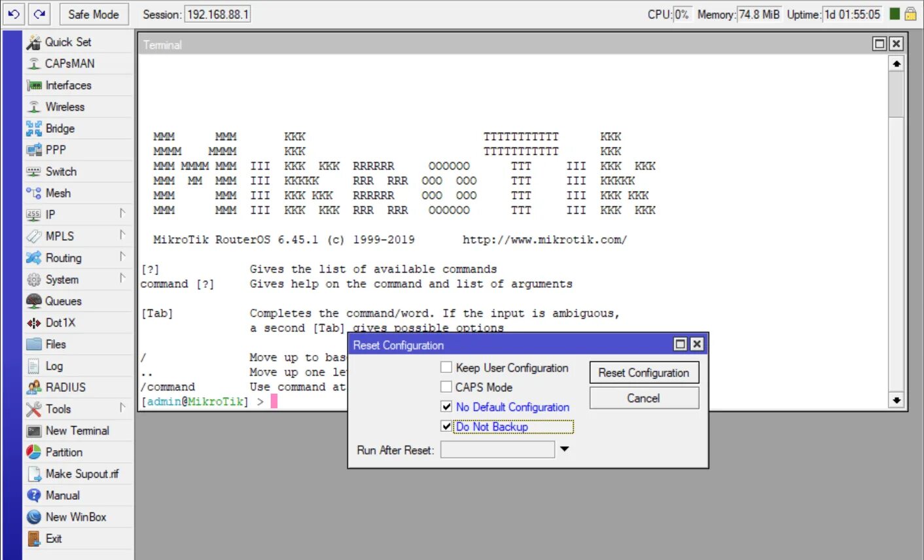Click the Manual help icon
This screenshot has width=924, height=560.
tap(34, 496)
